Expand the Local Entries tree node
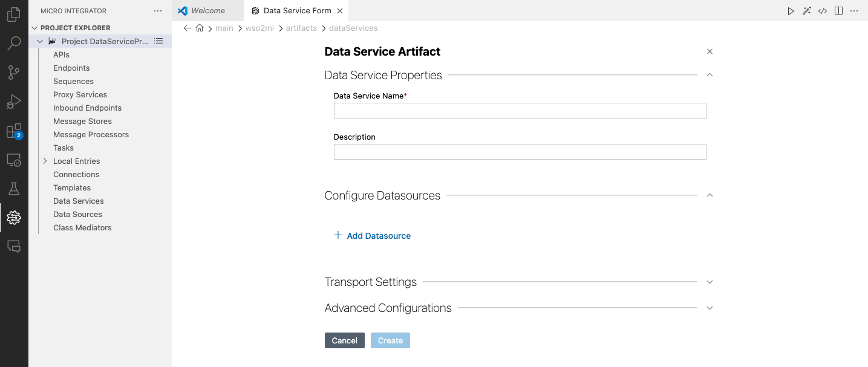This screenshot has width=868, height=367. (45, 161)
